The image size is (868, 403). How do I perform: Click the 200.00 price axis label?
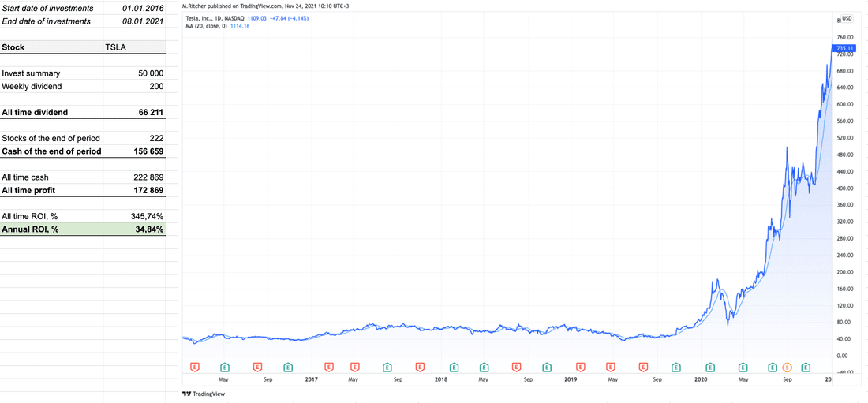845,272
